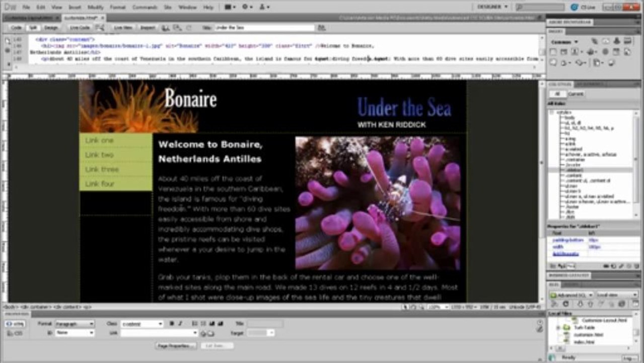The image size is (644, 363).
Task: Open the Layout dropdown in the application bar
Action: click(x=231, y=8)
